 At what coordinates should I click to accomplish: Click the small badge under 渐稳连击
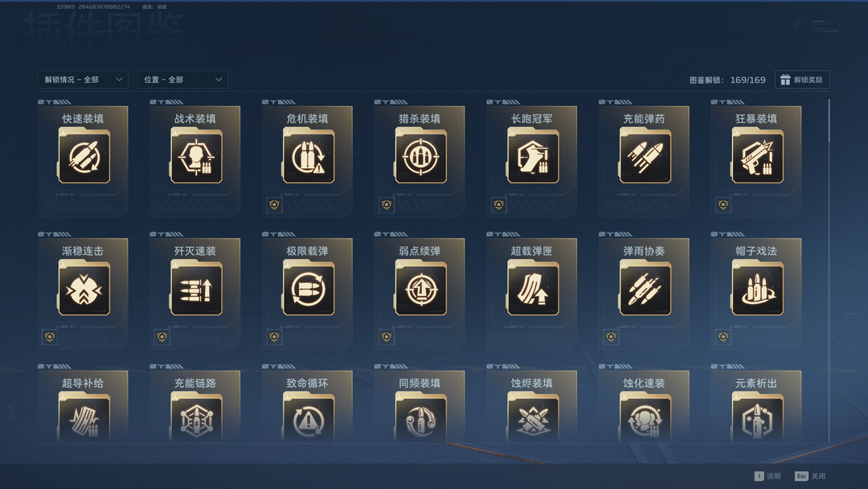pyautogui.click(x=50, y=337)
